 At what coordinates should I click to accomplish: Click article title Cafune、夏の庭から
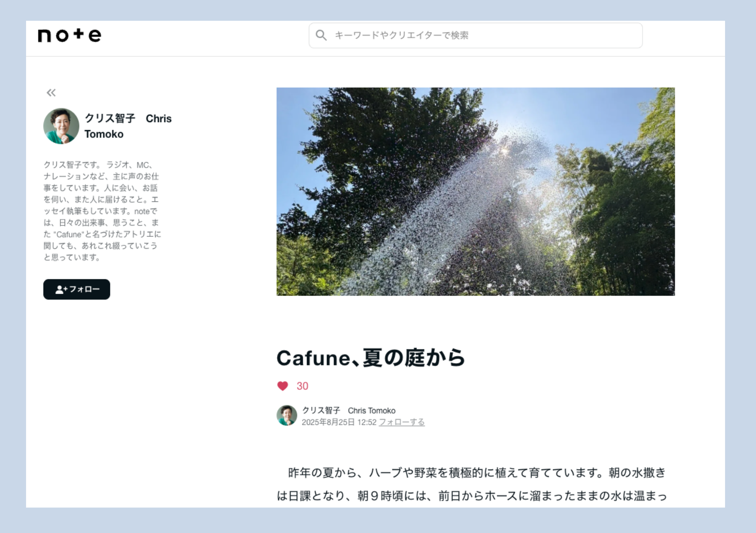click(370, 358)
